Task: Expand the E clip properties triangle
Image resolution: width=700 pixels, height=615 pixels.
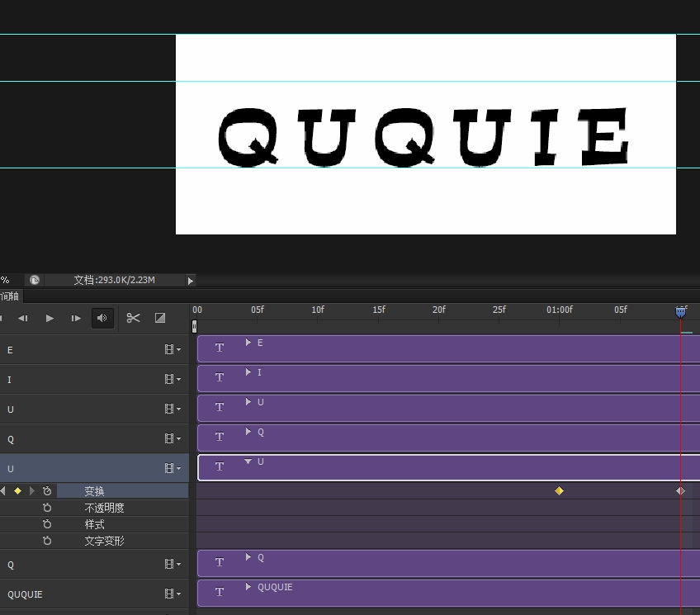Action: [x=248, y=343]
